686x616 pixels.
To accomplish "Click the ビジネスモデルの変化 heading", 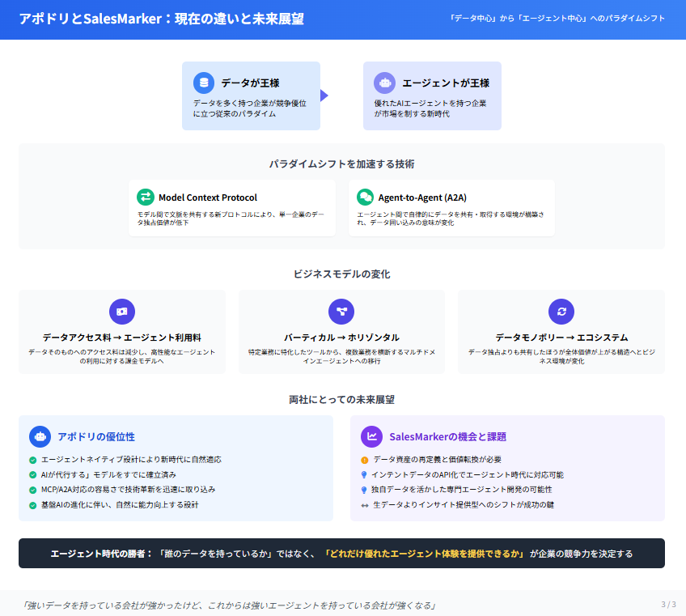I will click(x=341, y=274).
